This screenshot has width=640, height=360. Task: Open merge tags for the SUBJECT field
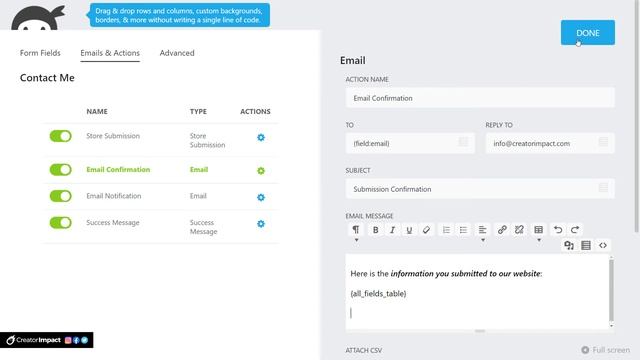(x=603, y=188)
